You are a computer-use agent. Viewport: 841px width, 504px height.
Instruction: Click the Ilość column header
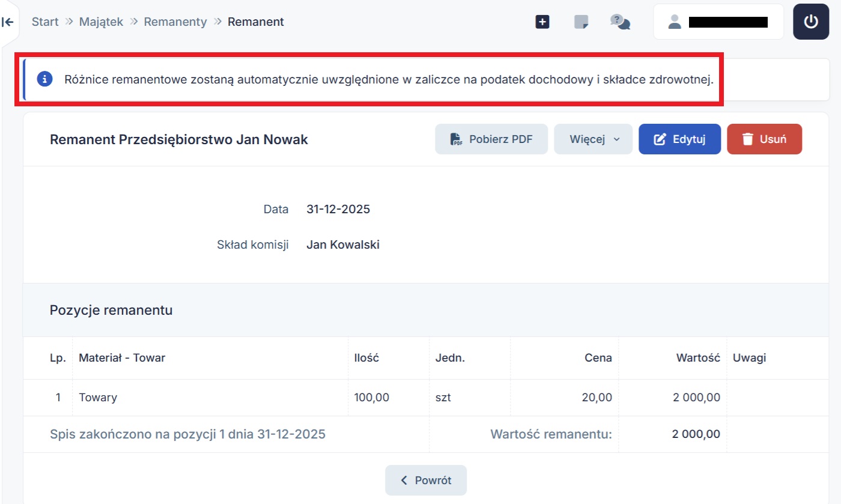click(366, 358)
